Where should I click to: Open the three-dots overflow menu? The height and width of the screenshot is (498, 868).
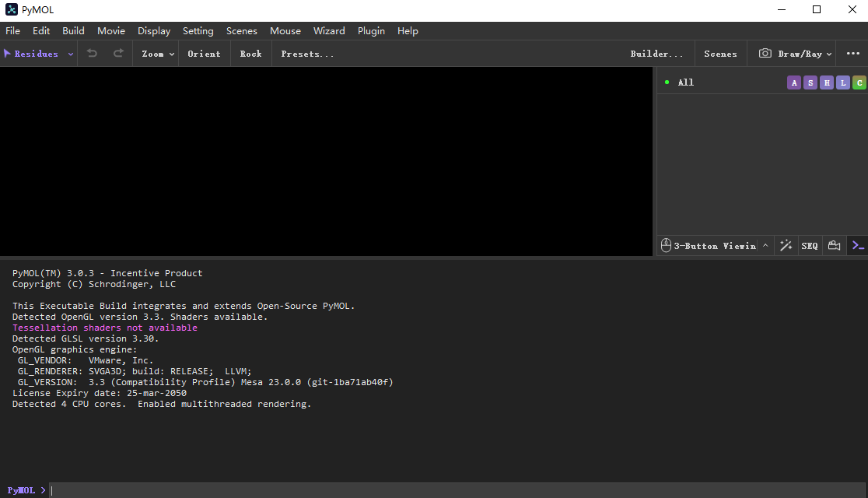click(x=852, y=54)
